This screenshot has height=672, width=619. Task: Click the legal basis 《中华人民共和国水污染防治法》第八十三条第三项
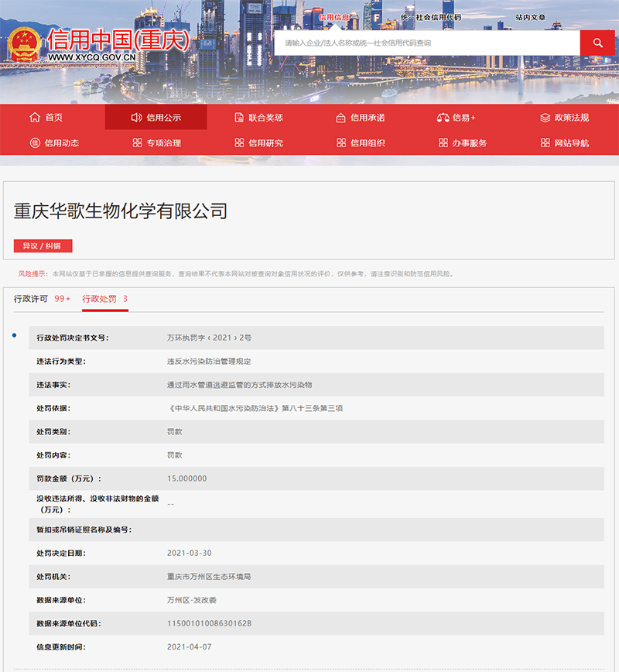[x=255, y=408]
